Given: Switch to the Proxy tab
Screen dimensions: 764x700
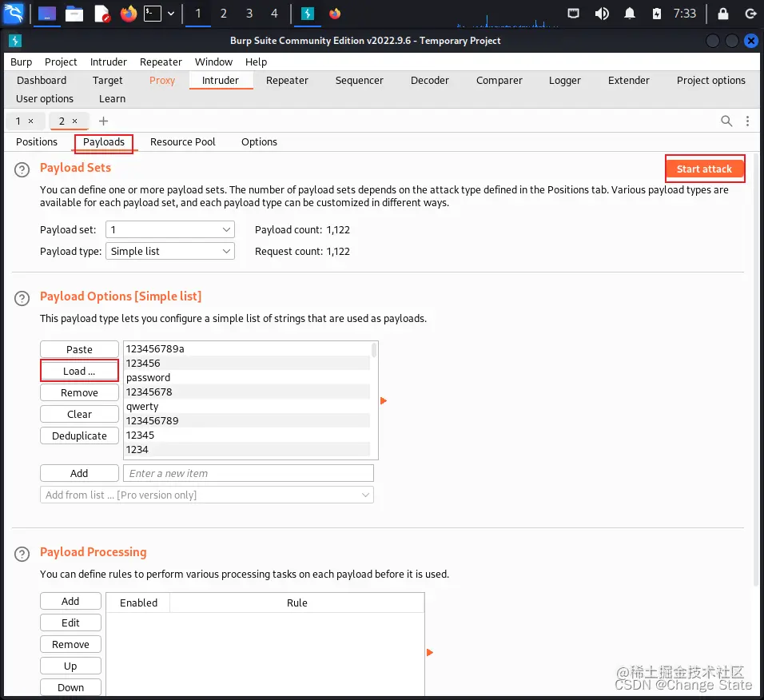Looking at the screenshot, I should coord(161,81).
